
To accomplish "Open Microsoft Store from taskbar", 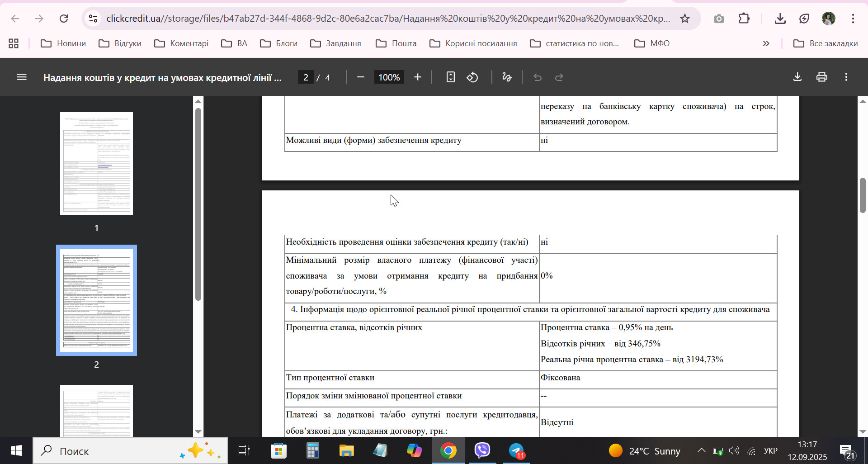I will tap(278, 450).
